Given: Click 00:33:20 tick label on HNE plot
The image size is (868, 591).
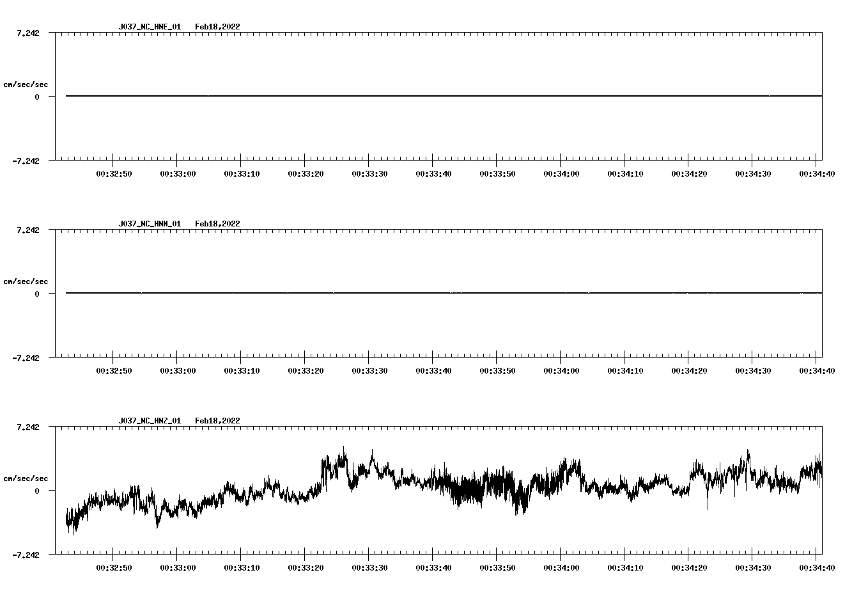Looking at the screenshot, I should pyautogui.click(x=306, y=173).
